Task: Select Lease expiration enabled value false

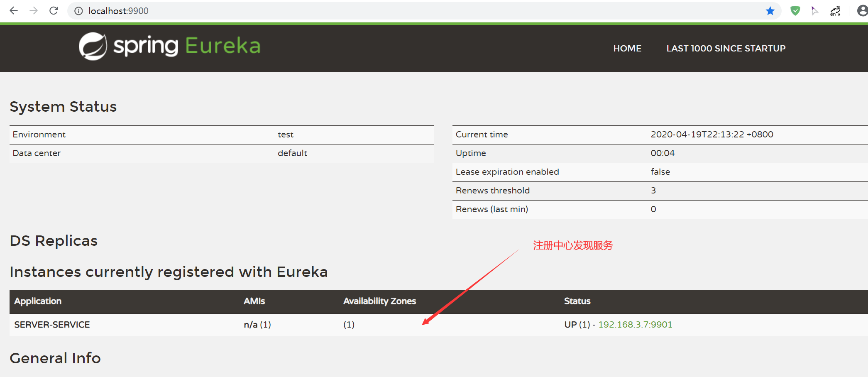Action: (660, 172)
